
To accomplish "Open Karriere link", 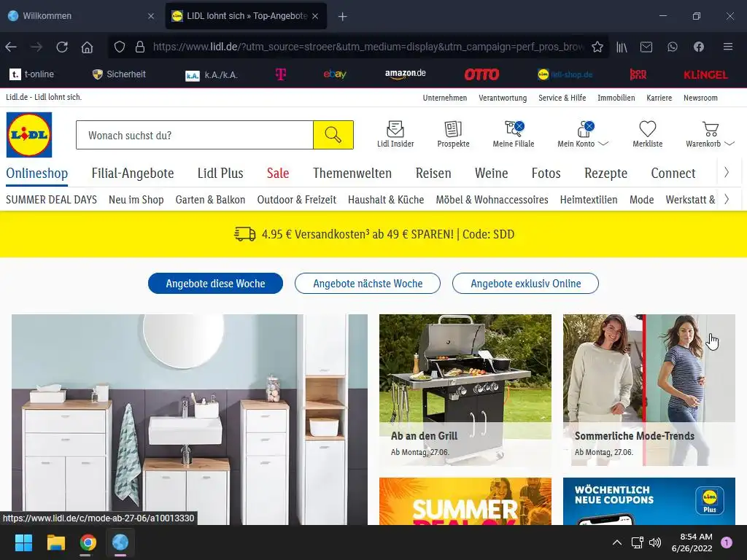I will (659, 98).
